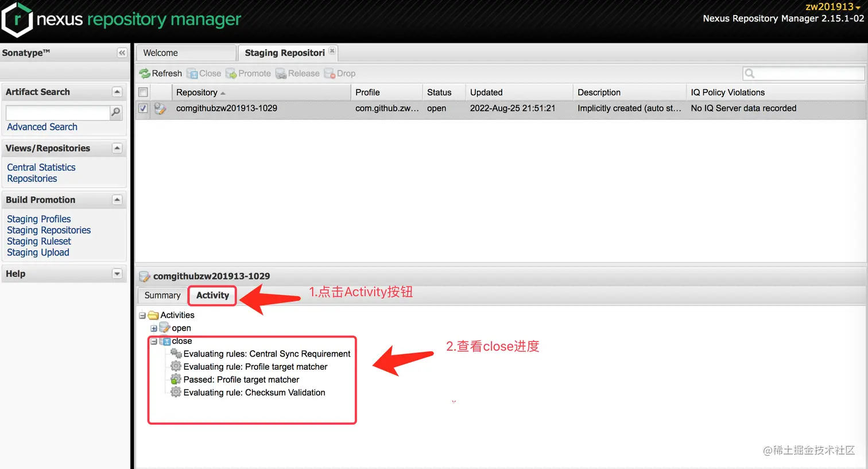Image resolution: width=868 pixels, height=469 pixels.
Task: Click the Drop toolbar button
Action: coord(340,73)
